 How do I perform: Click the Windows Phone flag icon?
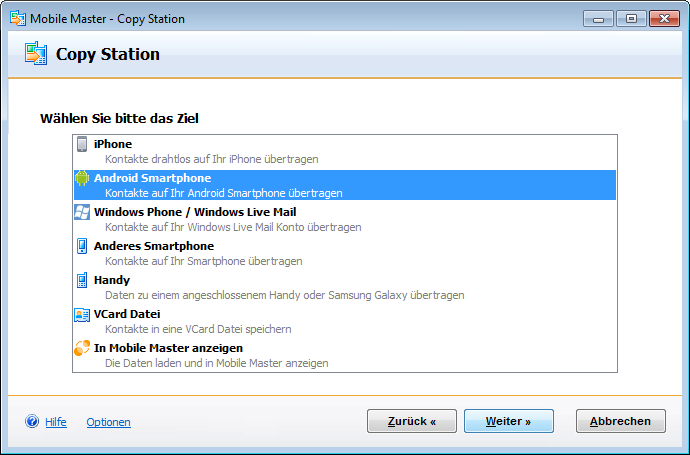tap(82, 212)
